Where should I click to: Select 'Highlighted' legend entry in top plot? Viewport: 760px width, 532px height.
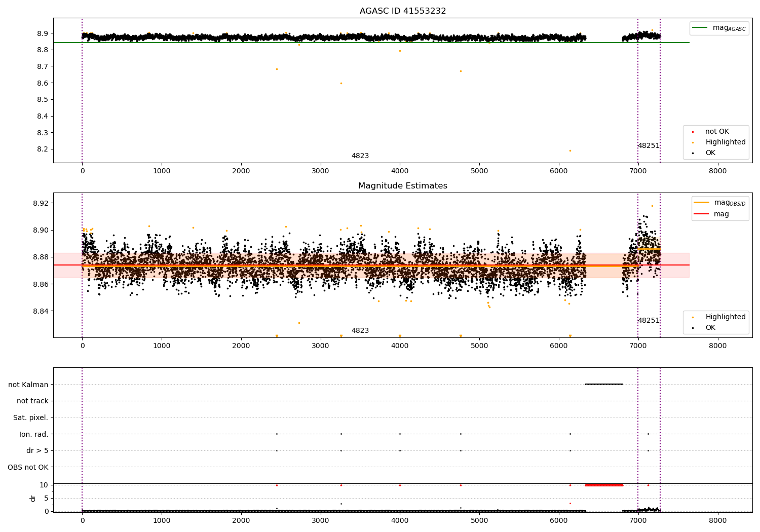[x=725, y=142]
